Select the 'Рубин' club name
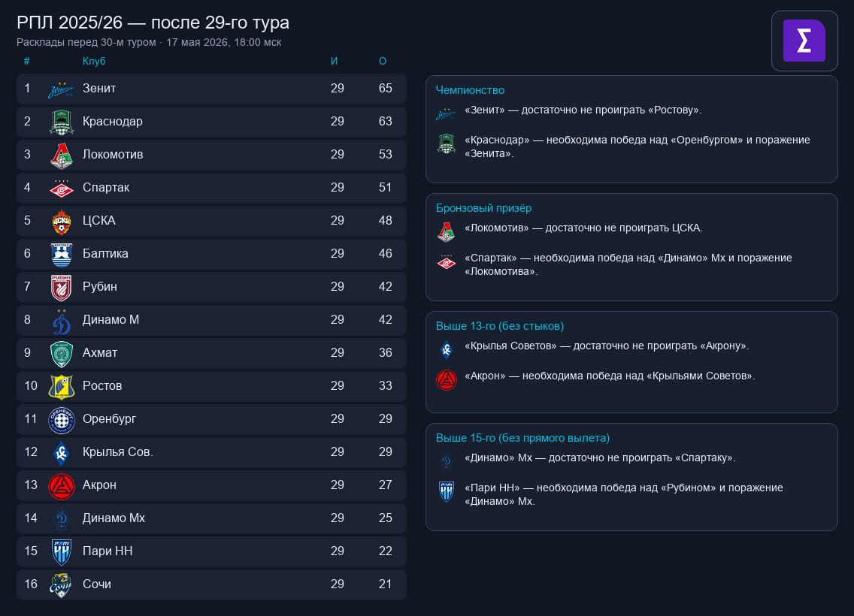The height and width of the screenshot is (616, 854). click(x=100, y=287)
